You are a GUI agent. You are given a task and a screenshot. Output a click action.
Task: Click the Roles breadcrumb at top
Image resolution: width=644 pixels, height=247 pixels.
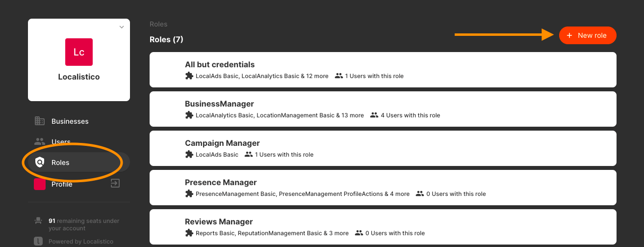coord(158,24)
